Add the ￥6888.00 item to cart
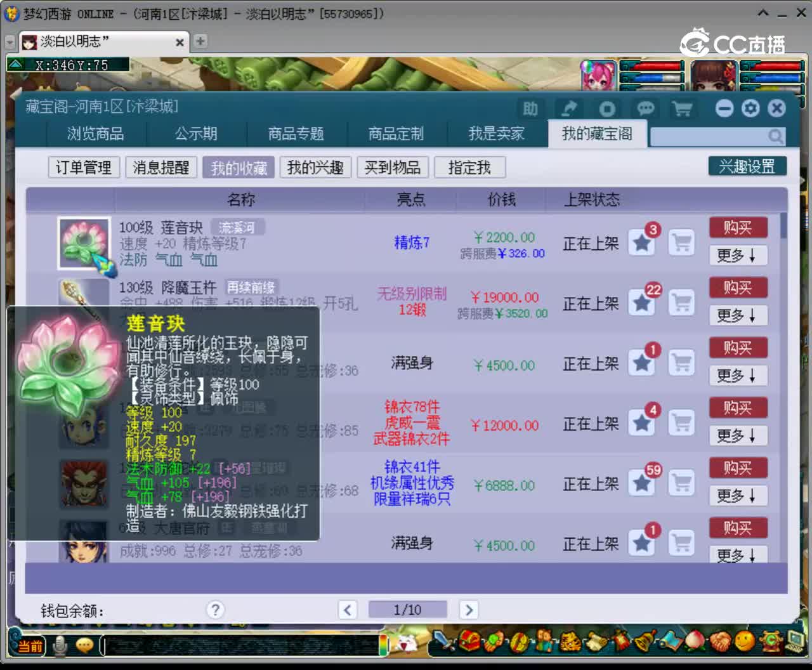This screenshot has height=670, width=812. pos(682,483)
